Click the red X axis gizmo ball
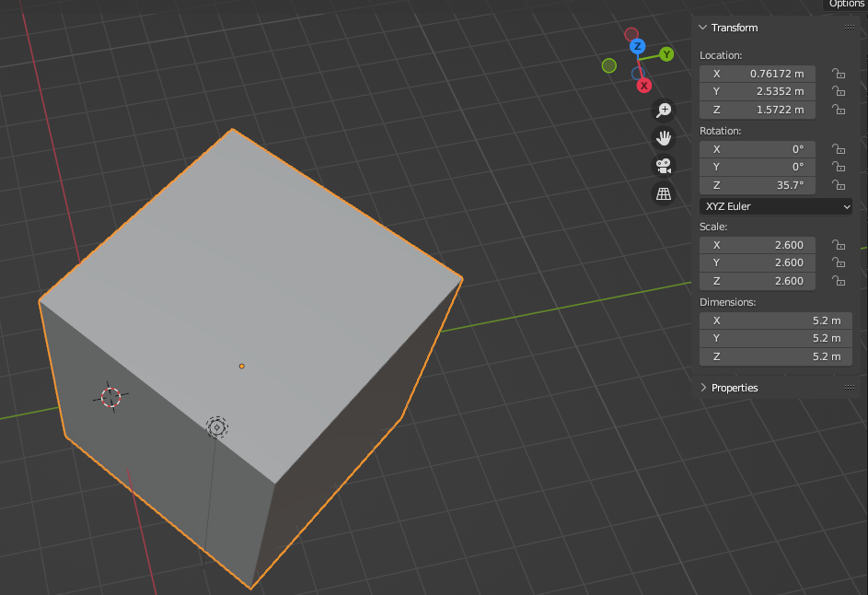Image resolution: width=868 pixels, height=595 pixels. coord(643,86)
